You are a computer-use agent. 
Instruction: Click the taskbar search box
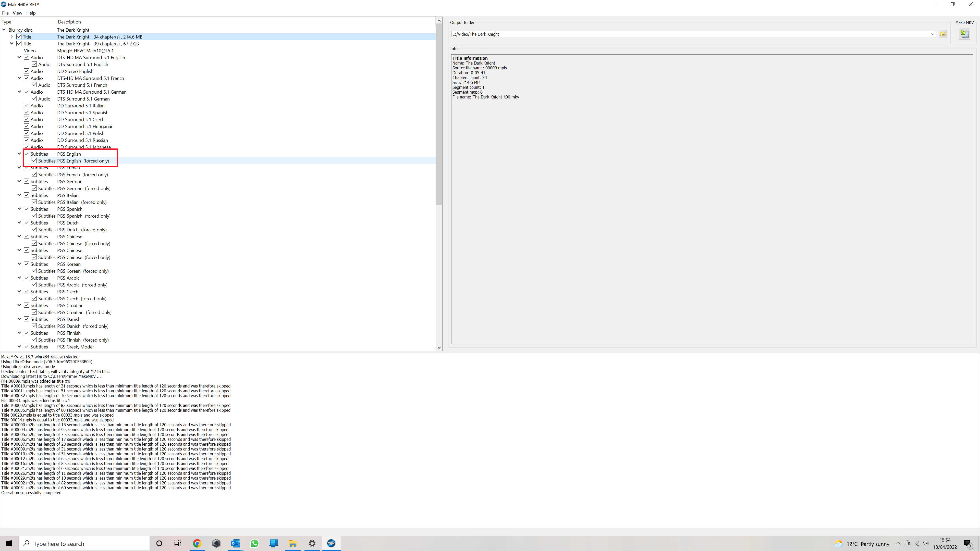pos(84,543)
